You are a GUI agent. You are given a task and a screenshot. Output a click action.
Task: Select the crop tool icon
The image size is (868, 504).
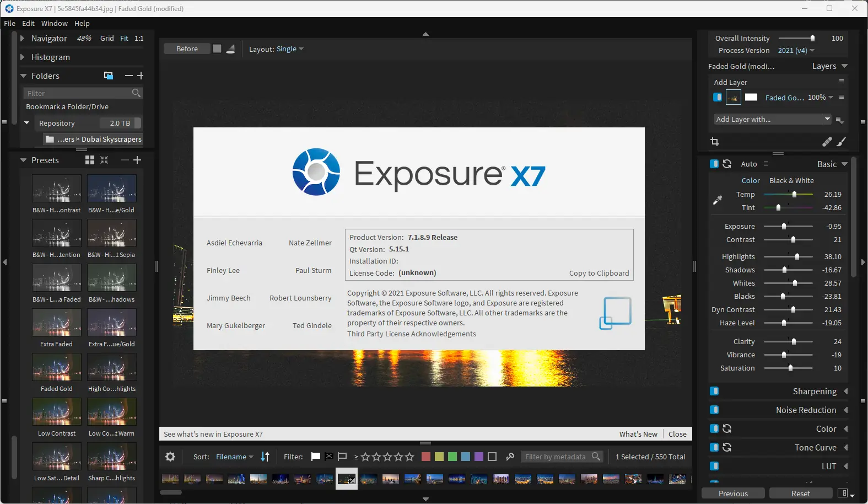(x=715, y=142)
